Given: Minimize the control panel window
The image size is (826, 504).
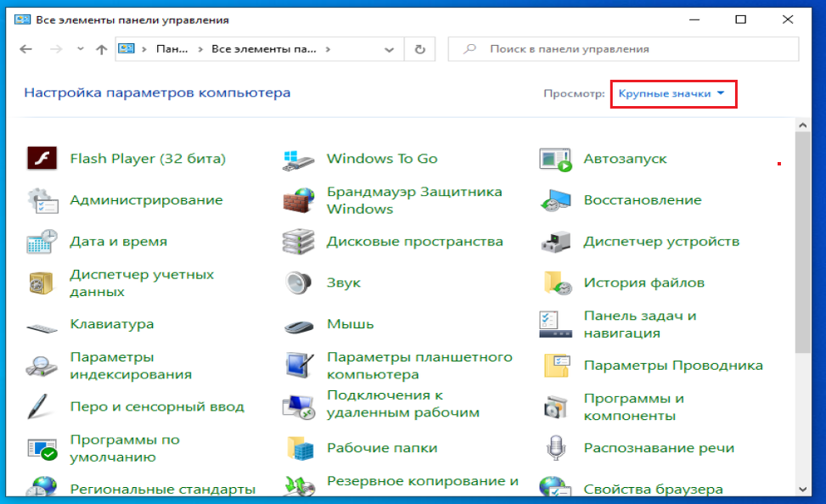Looking at the screenshot, I should pos(694,20).
